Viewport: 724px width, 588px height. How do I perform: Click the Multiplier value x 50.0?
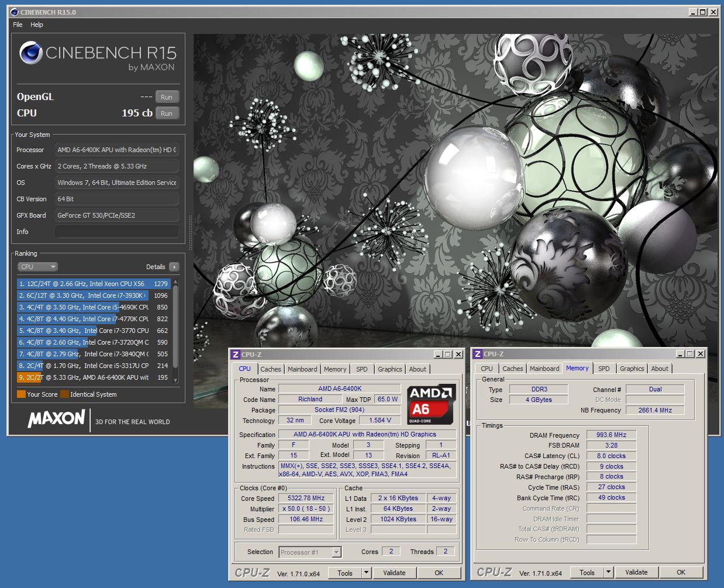306,509
